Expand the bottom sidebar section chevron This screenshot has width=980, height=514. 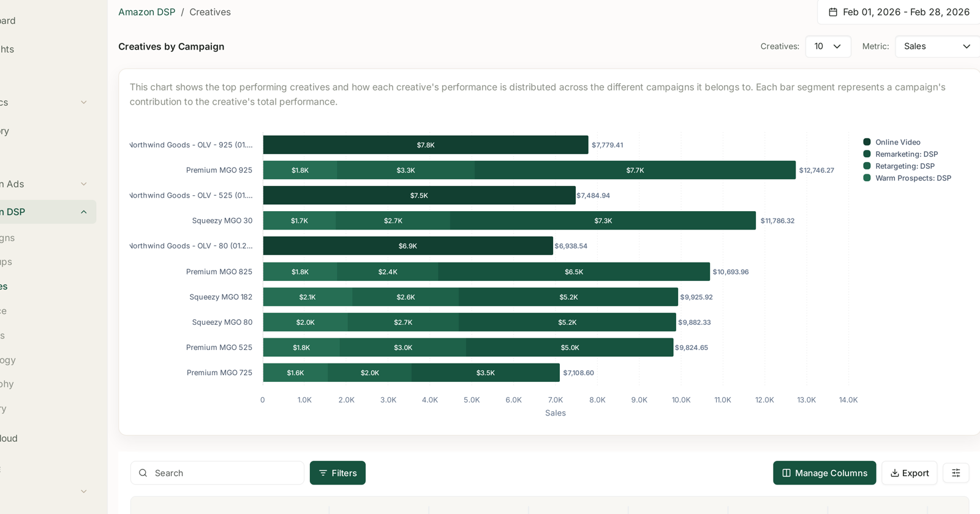point(84,491)
